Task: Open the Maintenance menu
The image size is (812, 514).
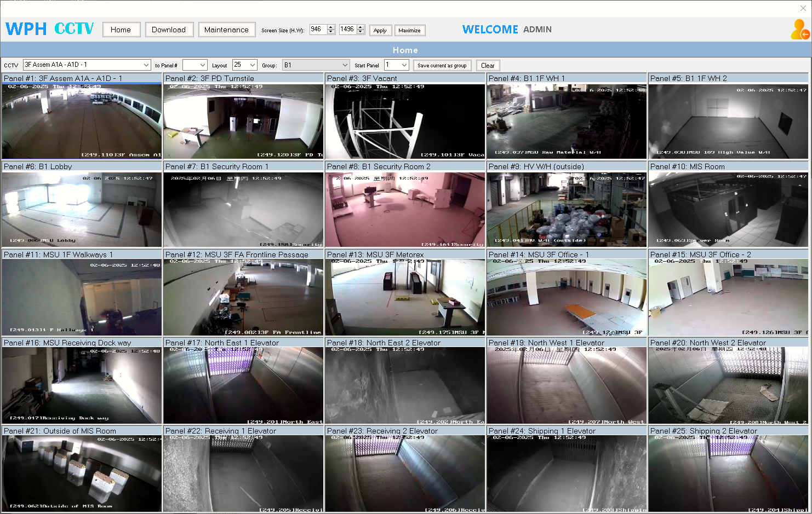Action: [x=226, y=30]
